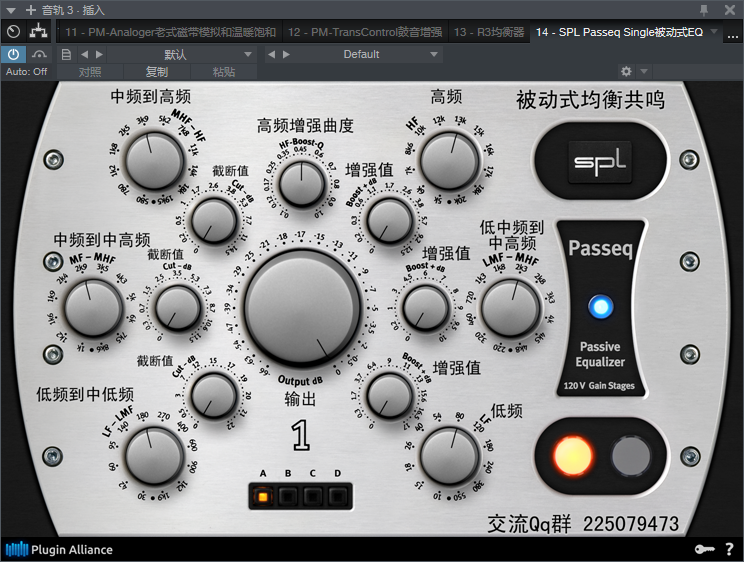Click the LF Boost +dB knob
744x562 pixels.
(390, 396)
